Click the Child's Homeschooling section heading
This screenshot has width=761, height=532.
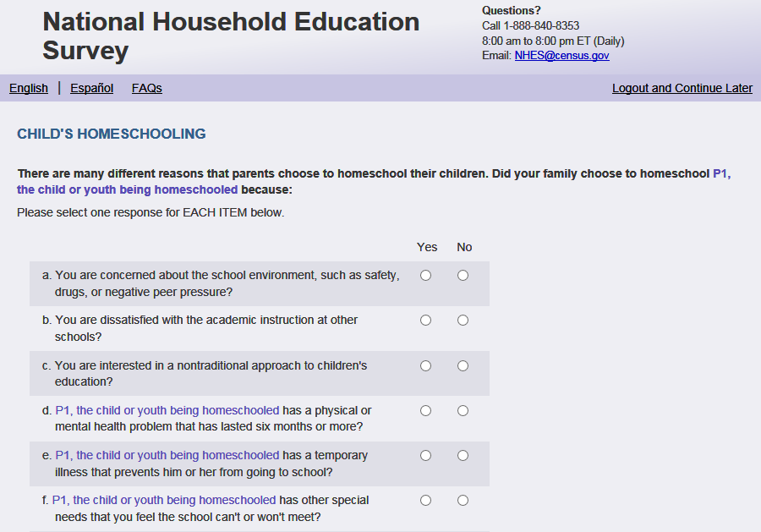click(112, 134)
